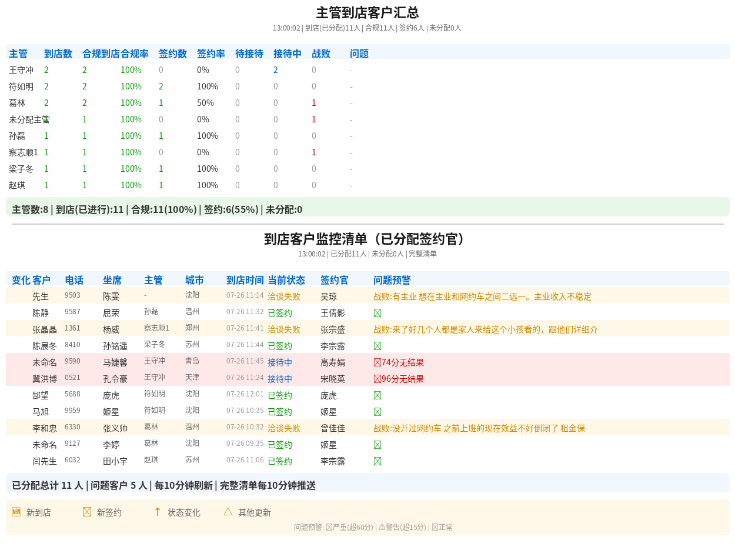
Task: Click the 客户 column header
Action: point(42,280)
